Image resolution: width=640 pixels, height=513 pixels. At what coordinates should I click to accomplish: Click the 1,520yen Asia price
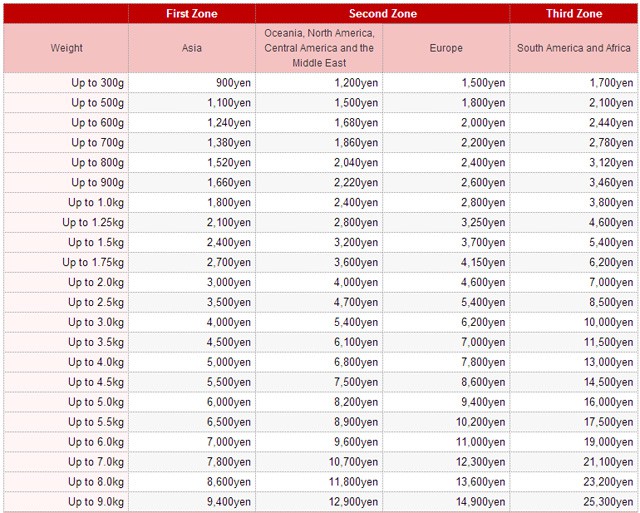tap(229, 163)
